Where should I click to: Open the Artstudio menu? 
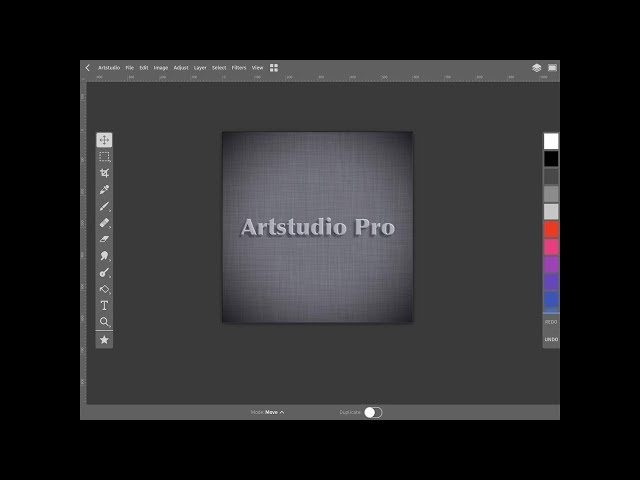coord(109,68)
